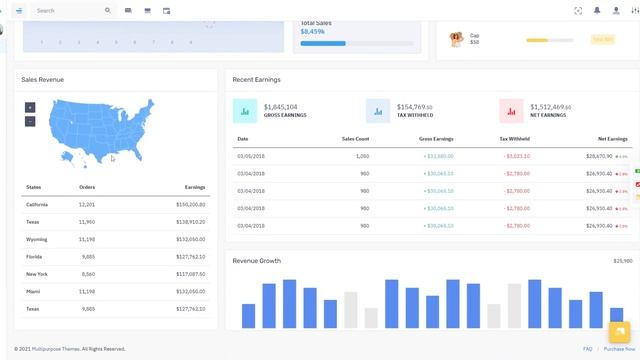
Task: Toggle the sidebar with the hamburger menu icon
Action: tap(19, 11)
